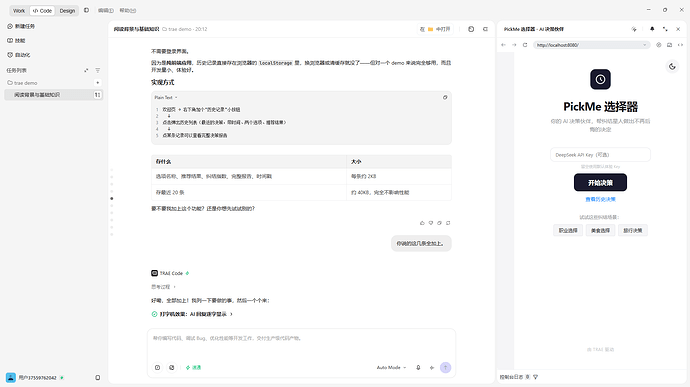Screen dimensions: 690x387
Task: Toggle dark mode moon icon in PickMe page
Action: (672, 66)
